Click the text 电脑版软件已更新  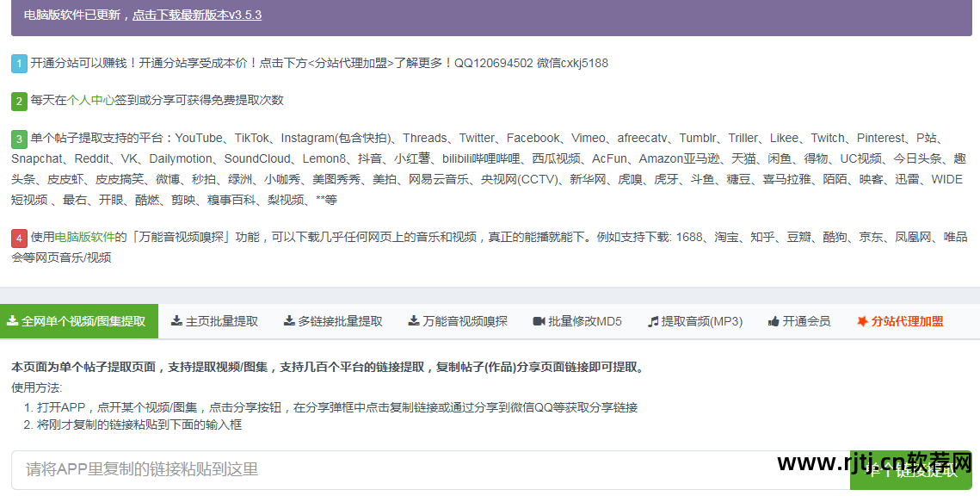pyautogui.click(x=72, y=15)
